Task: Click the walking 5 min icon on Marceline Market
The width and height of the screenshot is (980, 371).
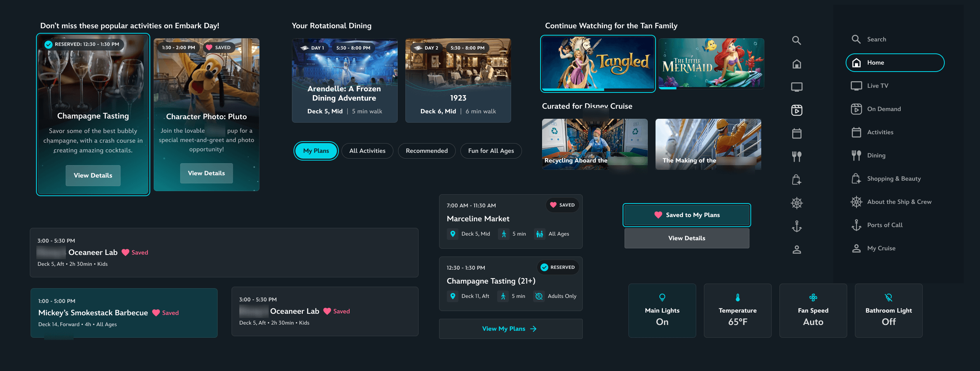Action: (504, 234)
